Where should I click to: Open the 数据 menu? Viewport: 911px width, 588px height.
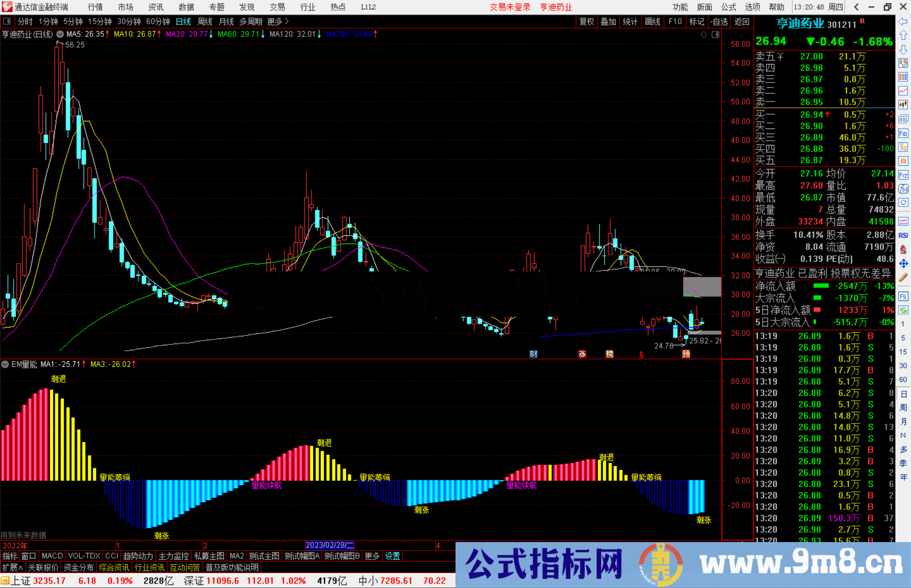tap(186, 7)
